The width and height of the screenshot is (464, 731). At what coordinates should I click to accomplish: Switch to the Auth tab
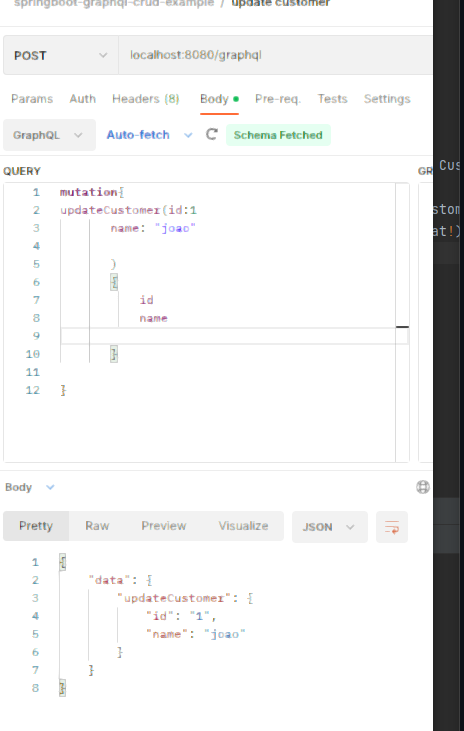tap(83, 99)
